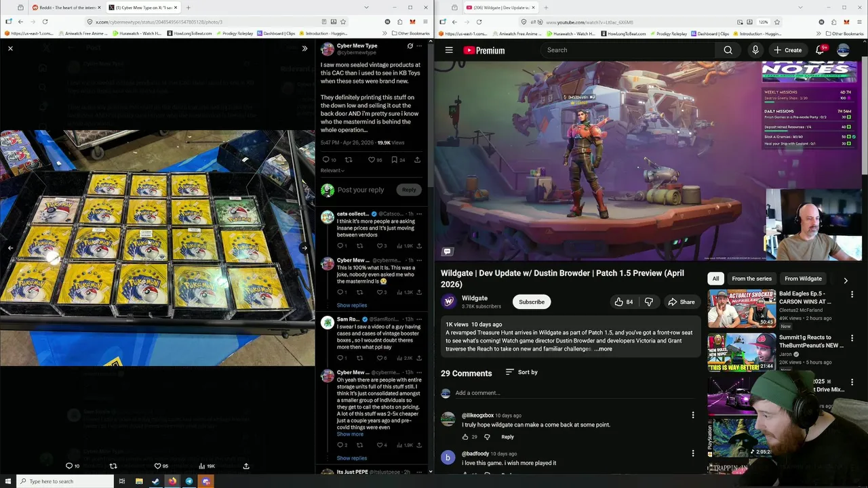Expand Show more on long Cyber Mew reply
The image size is (868, 488).
coord(350,434)
